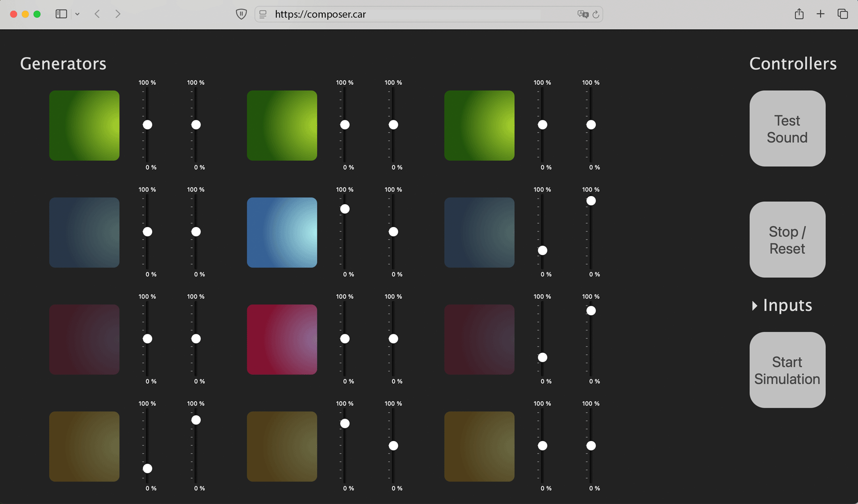Toggle the bottom-right olive generator pad
This screenshot has height=504, width=858.
coord(479,446)
